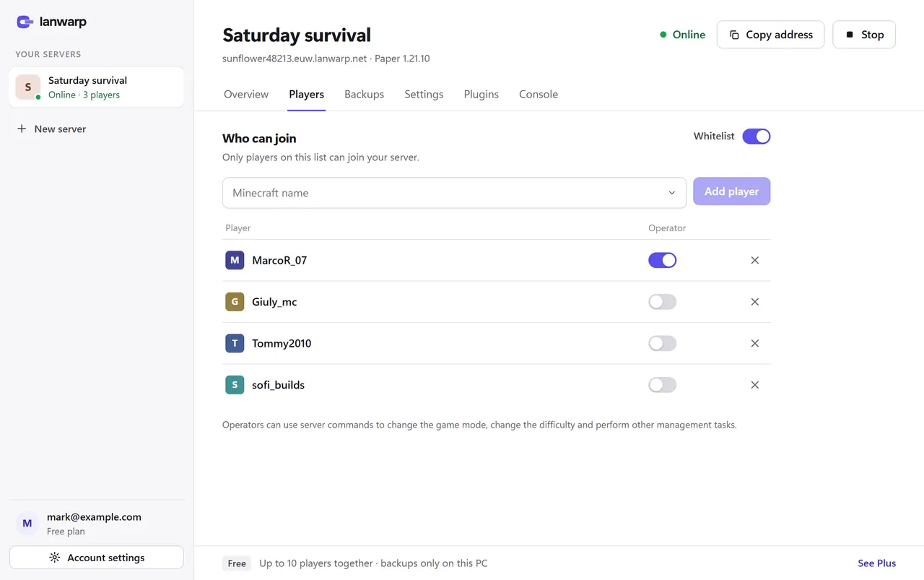Turn off the Whitelist switch

756,137
